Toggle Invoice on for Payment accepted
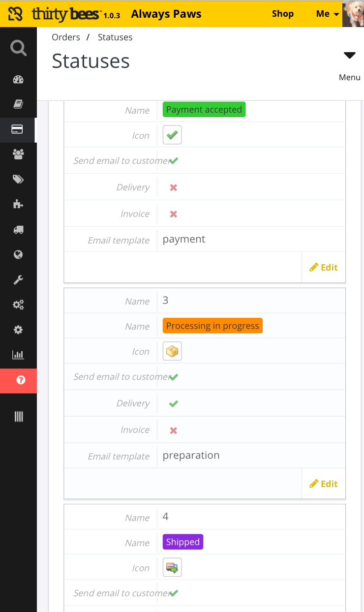Viewport: 364px width, 612px height. pos(173,214)
